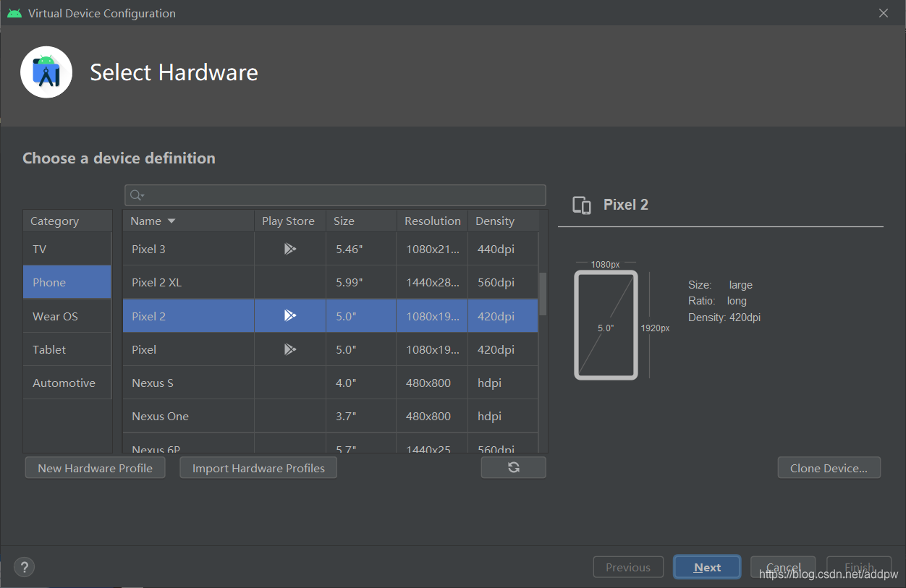The image size is (906, 588).
Task: Click the Android icon in title bar
Action: pos(14,13)
